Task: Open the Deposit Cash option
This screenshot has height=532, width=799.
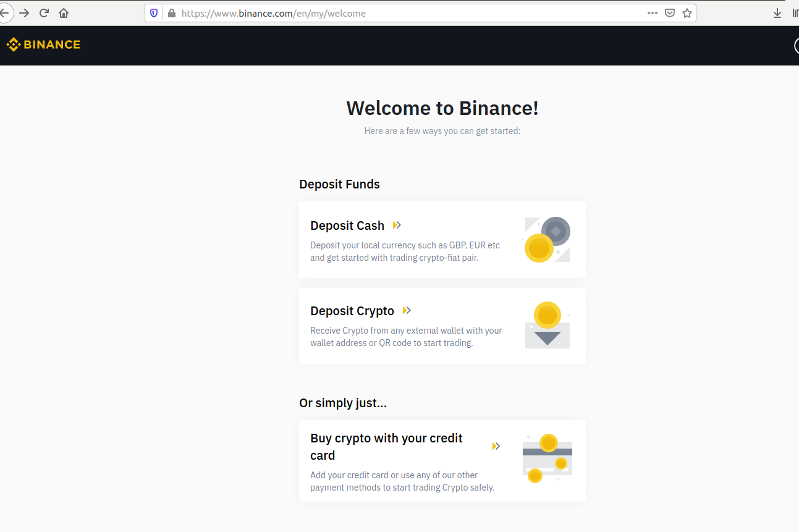Action: click(347, 226)
